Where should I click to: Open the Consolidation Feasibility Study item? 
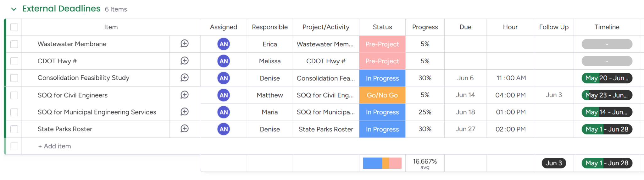[x=83, y=78]
